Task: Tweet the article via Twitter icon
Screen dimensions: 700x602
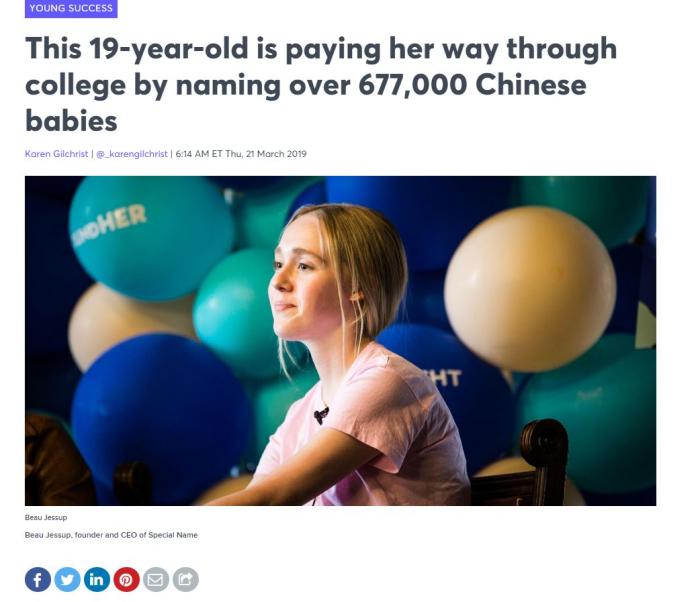Action: (x=67, y=580)
